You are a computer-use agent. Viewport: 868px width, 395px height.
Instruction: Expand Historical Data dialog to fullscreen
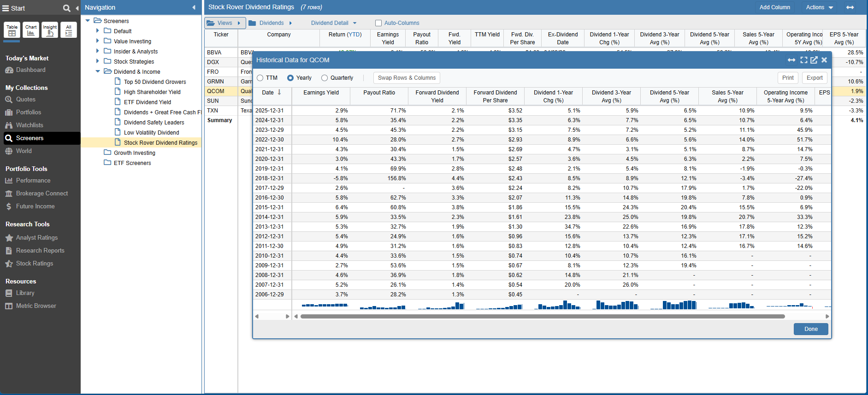pyautogui.click(x=804, y=60)
